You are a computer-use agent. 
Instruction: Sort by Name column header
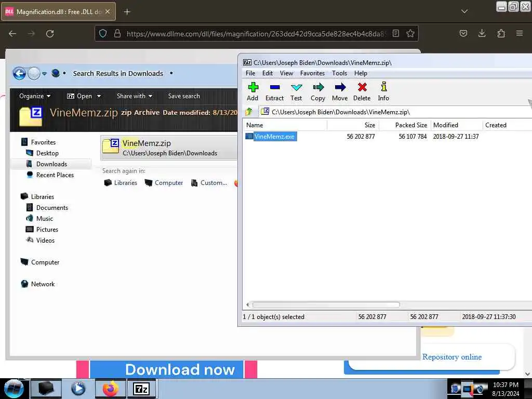pyautogui.click(x=285, y=125)
